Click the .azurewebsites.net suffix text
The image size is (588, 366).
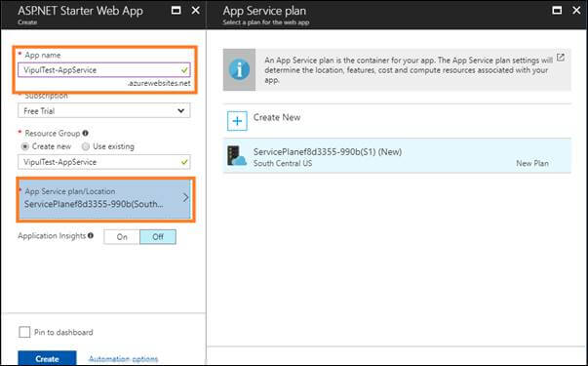(x=159, y=83)
